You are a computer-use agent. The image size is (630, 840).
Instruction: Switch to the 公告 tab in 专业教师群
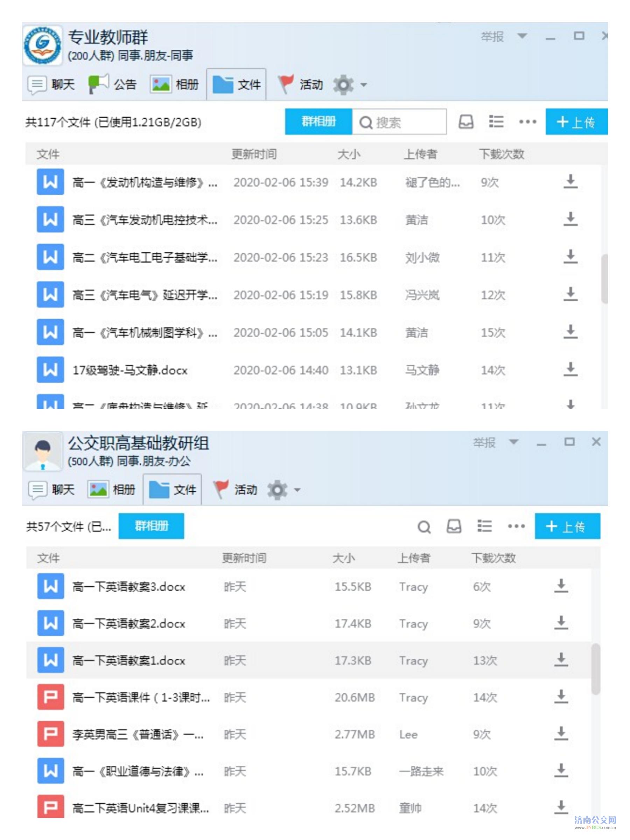[x=112, y=84]
